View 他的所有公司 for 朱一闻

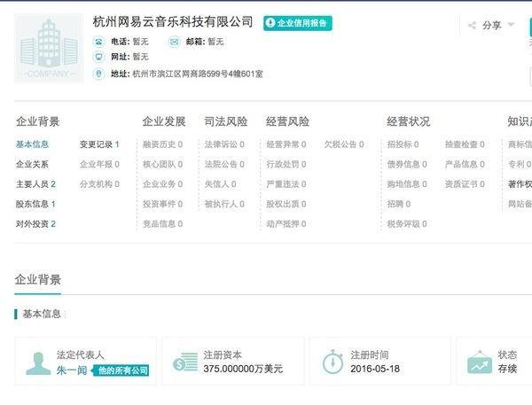coord(121,370)
